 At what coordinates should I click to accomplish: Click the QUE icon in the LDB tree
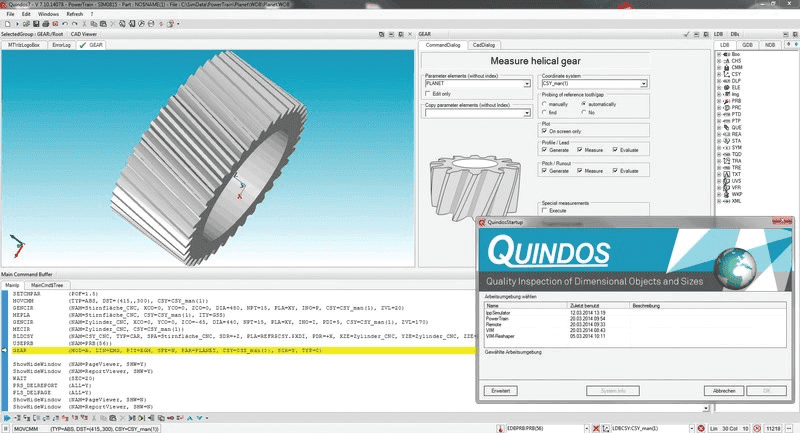point(727,128)
